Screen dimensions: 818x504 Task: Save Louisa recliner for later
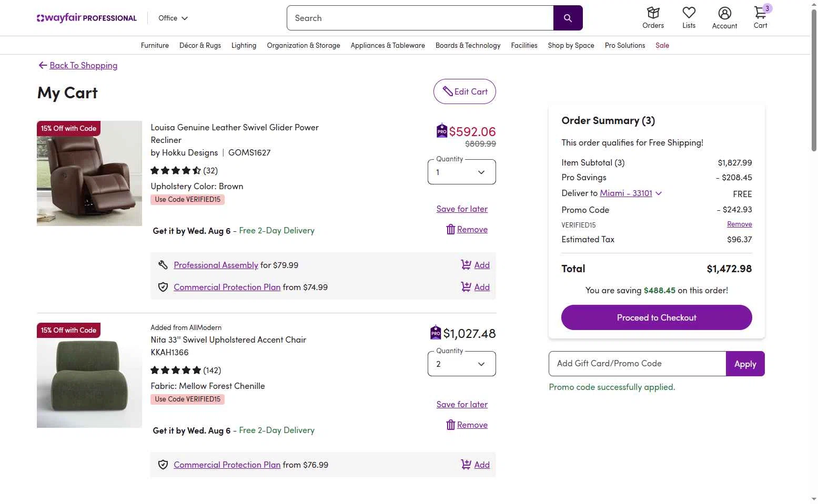point(462,209)
